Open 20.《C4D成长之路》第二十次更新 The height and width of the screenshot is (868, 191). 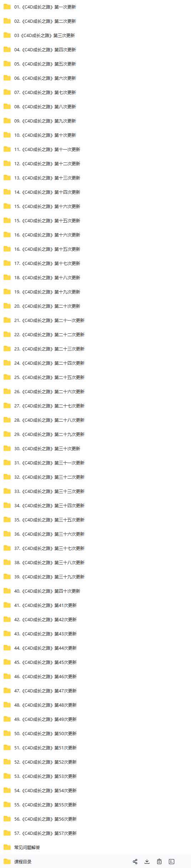[47, 306]
